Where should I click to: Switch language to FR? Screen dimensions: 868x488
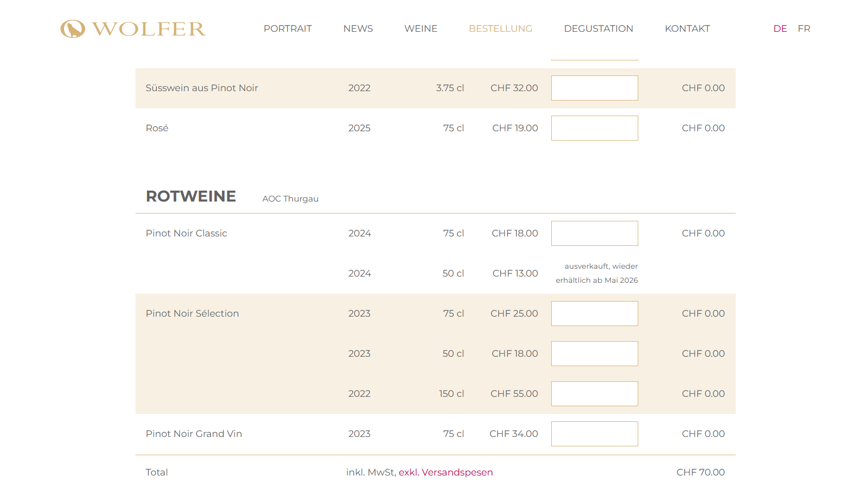click(804, 29)
